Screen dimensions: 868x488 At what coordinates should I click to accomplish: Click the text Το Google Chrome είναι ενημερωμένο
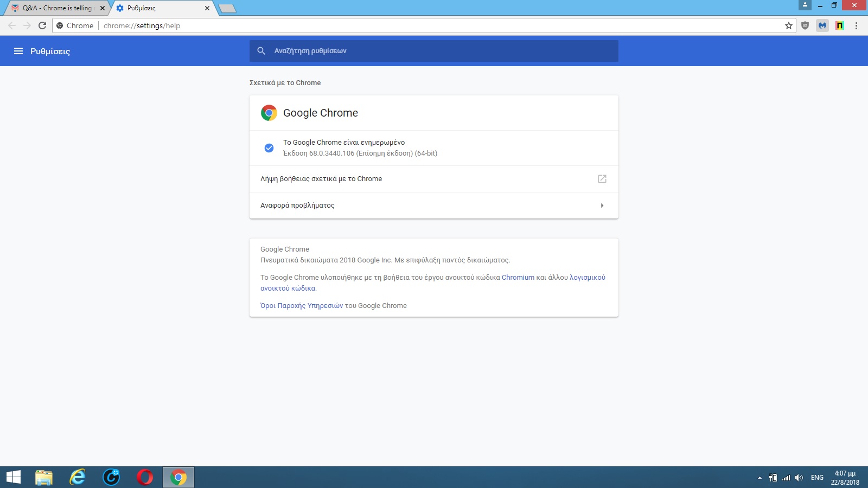pyautogui.click(x=344, y=143)
